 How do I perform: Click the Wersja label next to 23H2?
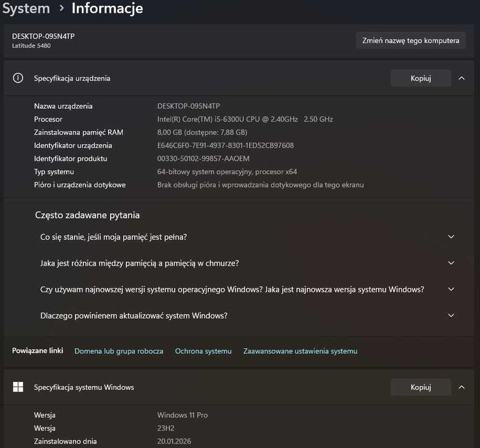point(45,428)
